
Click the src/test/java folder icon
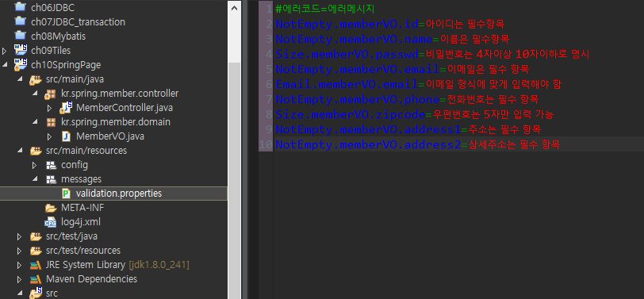[x=36, y=236]
